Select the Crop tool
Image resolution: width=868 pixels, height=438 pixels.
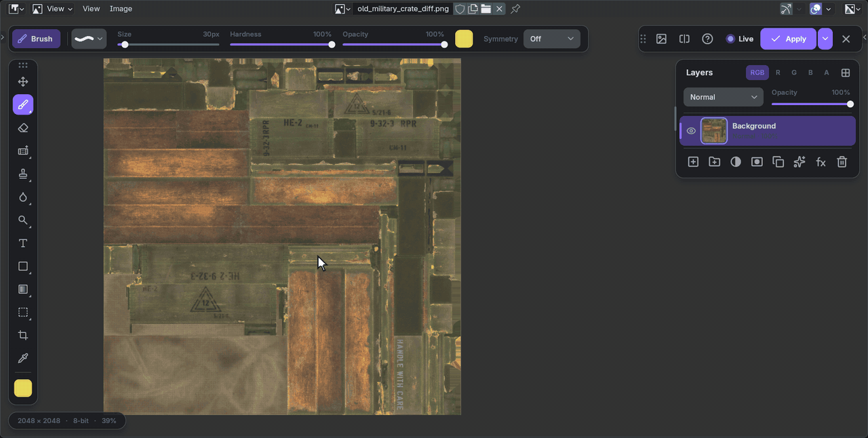click(23, 336)
